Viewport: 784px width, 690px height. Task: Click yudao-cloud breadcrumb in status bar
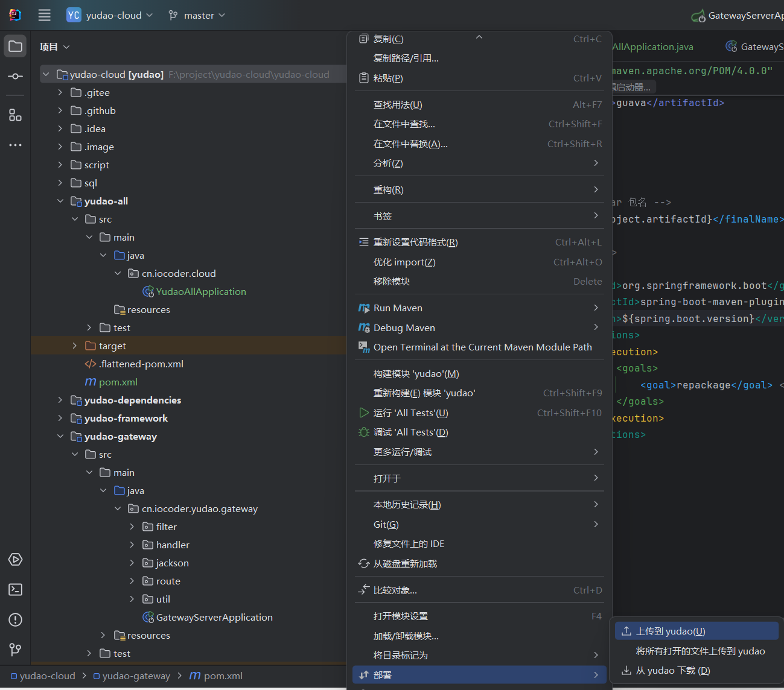coord(43,676)
